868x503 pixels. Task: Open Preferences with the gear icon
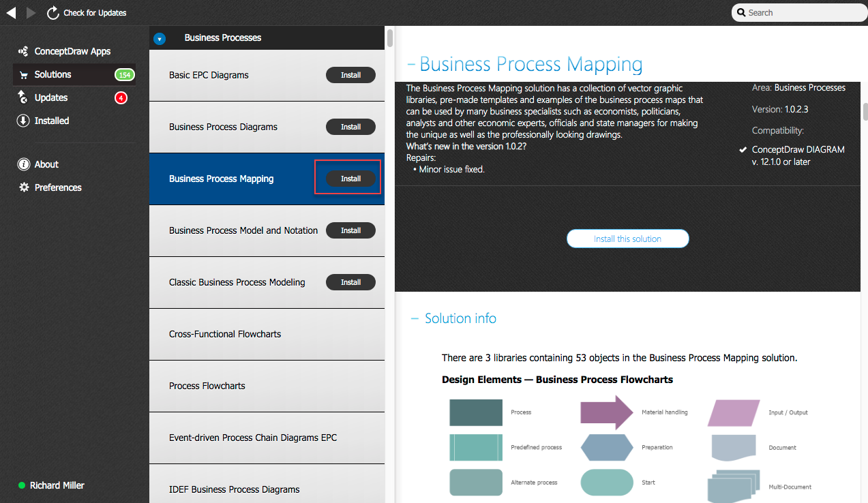(x=23, y=187)
